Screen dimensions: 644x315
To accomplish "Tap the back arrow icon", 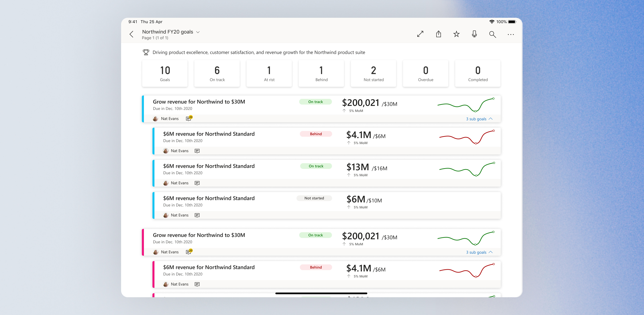I will click(131, 34).
